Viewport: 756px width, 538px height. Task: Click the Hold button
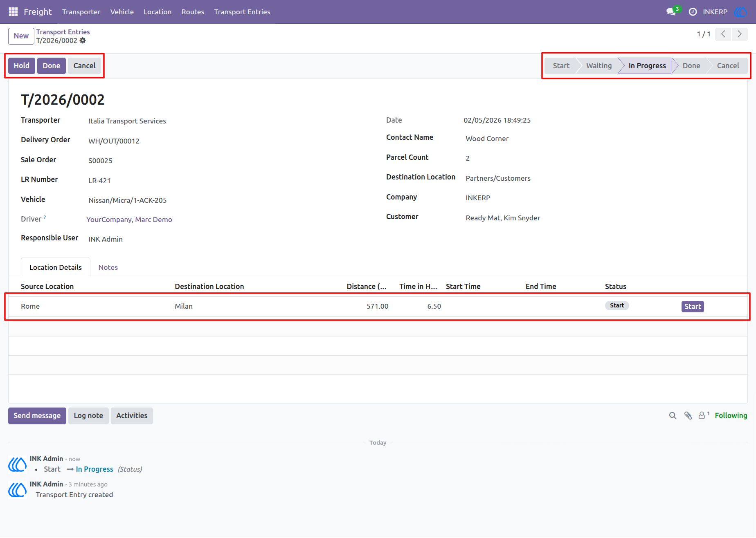[x=22, y=66]
